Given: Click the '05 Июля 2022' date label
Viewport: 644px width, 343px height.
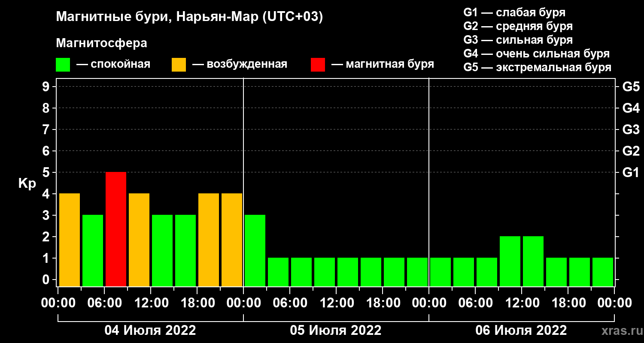Looking at the screenshot, I should click(336, 331).
